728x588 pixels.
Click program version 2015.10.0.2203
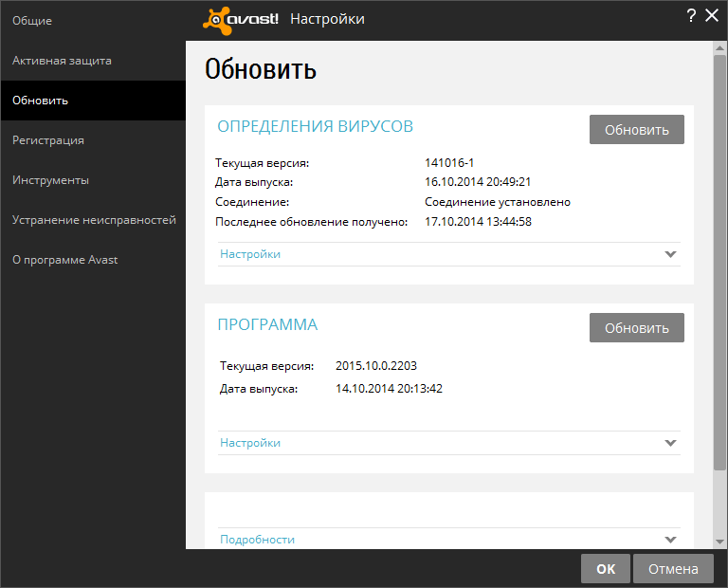click(x=376, y=366)
